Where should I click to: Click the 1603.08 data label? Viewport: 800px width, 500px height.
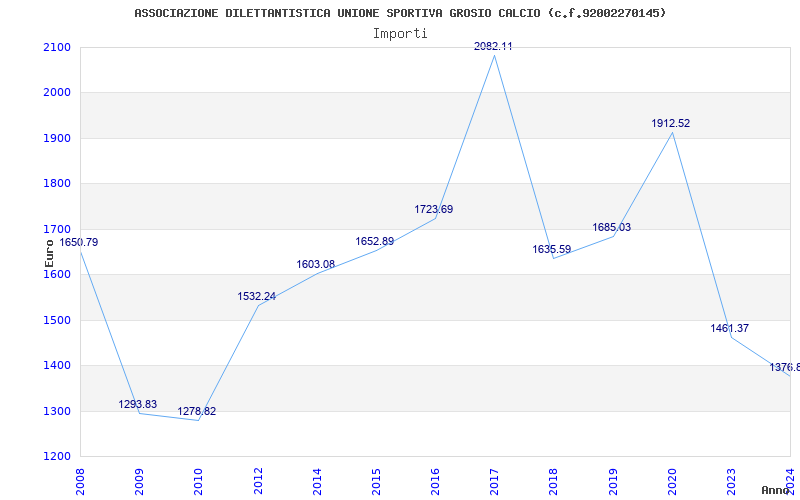315,264
